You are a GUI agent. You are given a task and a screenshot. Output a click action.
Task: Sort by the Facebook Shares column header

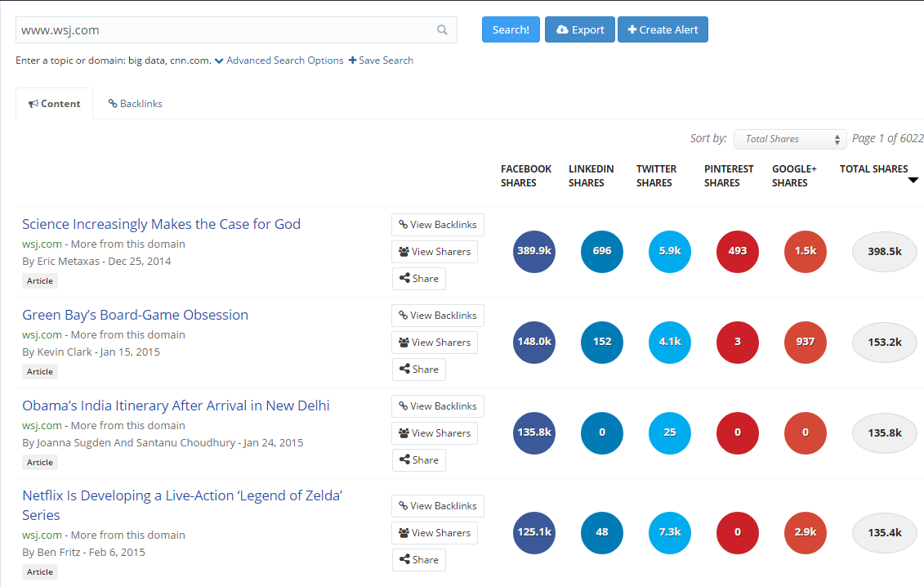click(525, 176)
